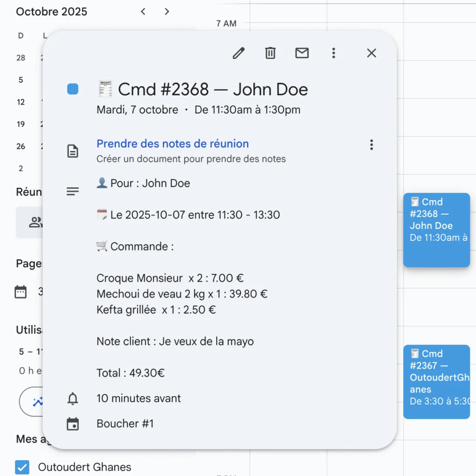
Task: Toggle the Outoudert Ghanes calendar checkbox
Action: pos(22,467)
